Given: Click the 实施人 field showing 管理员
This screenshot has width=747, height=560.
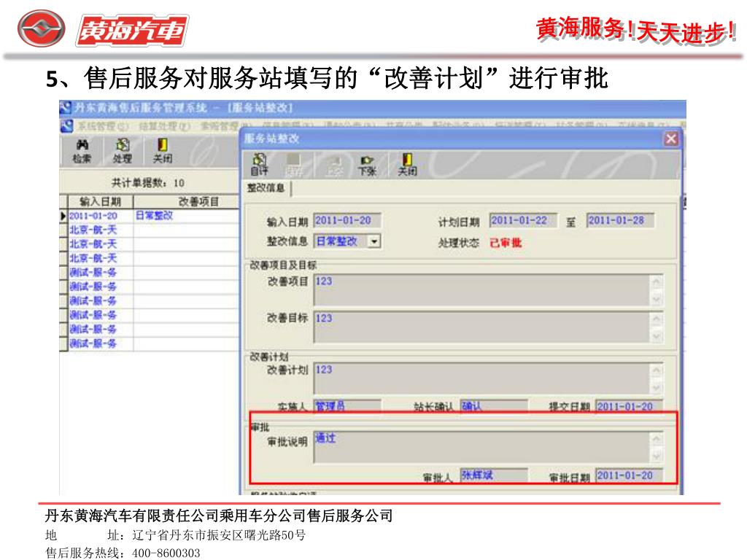Looking at the screenshot, I should [347, 406].
